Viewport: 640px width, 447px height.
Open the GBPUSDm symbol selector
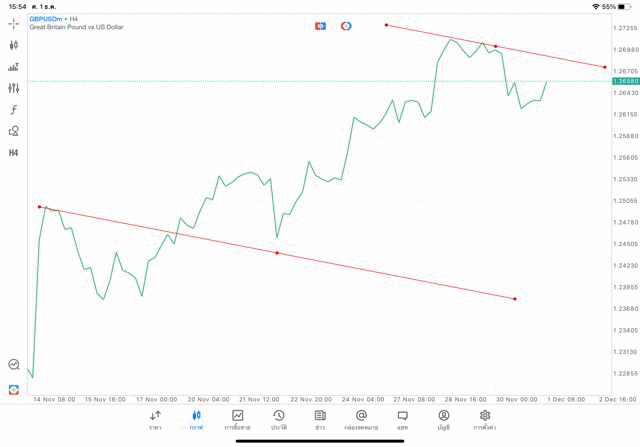coord(47,18)
